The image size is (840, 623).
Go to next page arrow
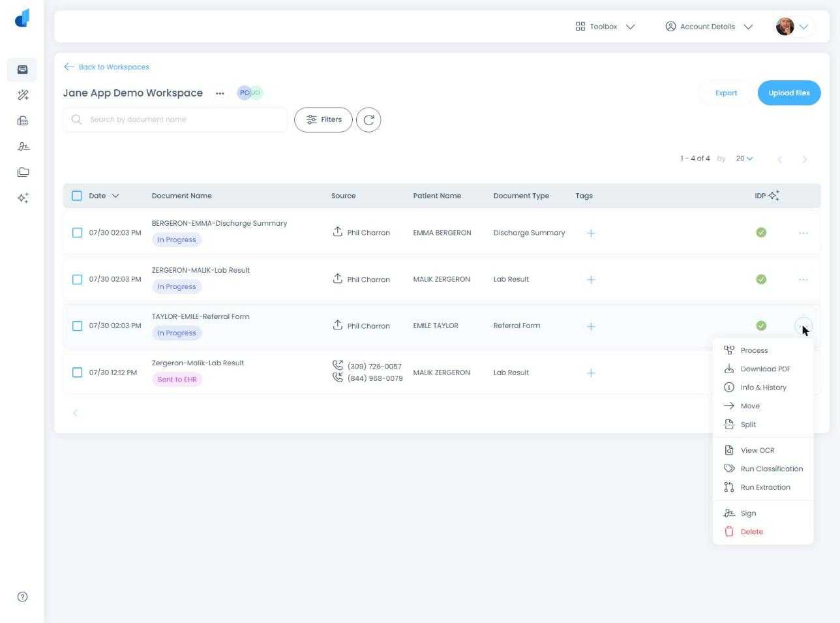[805, 159]
